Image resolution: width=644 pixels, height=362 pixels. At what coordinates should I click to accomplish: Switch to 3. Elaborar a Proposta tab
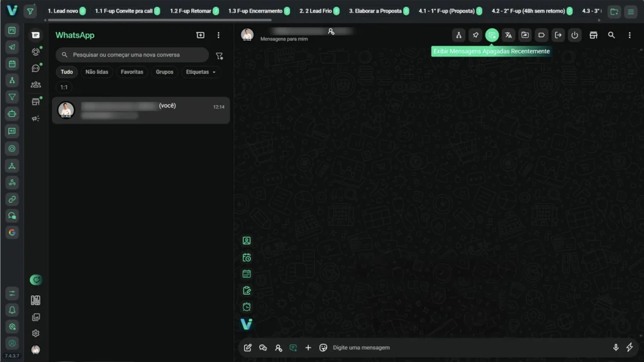coord(375,11)
